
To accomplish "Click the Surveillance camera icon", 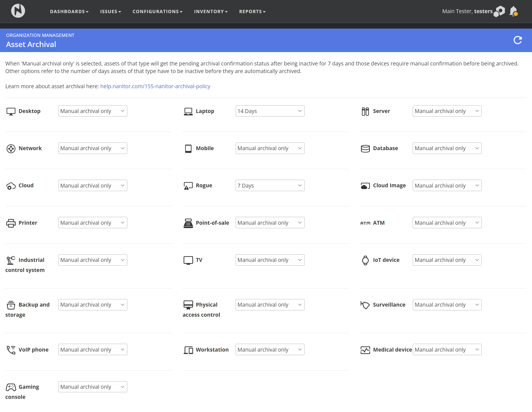I will pos(365,305).
